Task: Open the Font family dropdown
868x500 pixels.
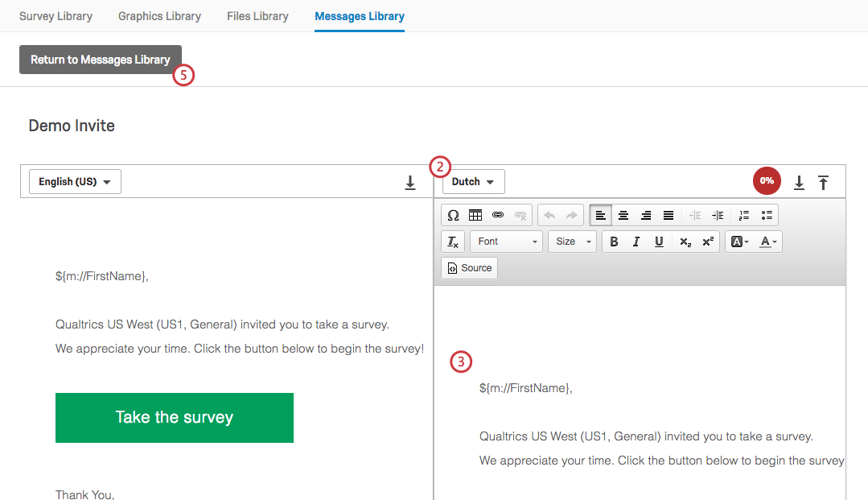Action: click(x=505, y=241)
